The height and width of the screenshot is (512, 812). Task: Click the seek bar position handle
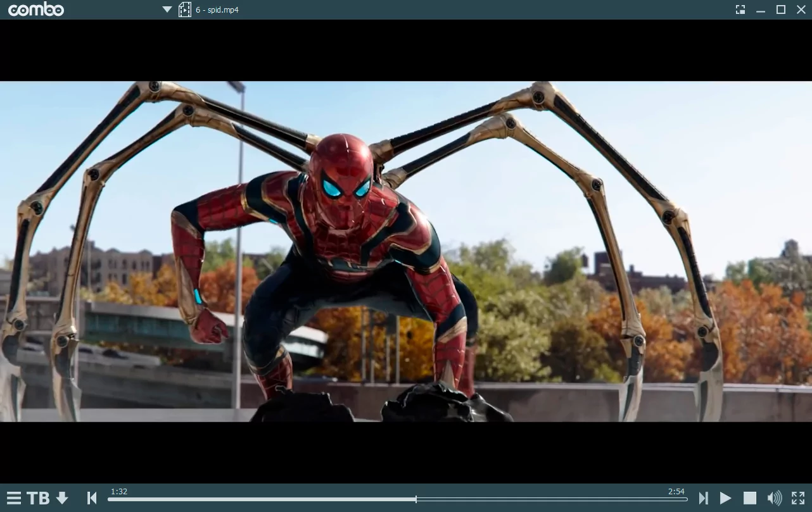coord(416,499)
